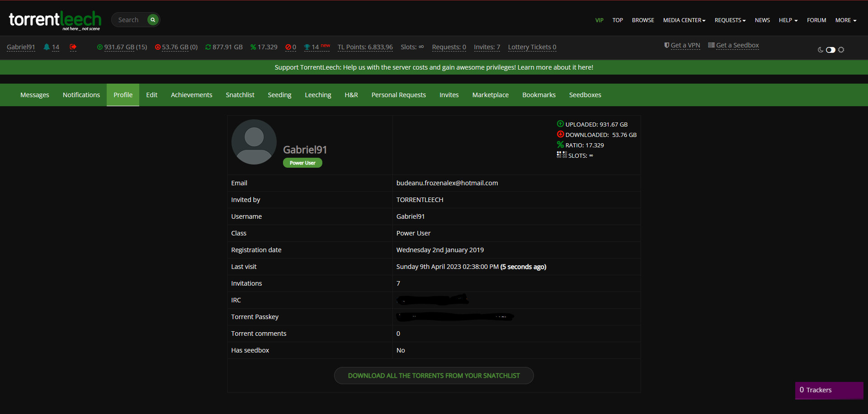Click the Requests: 0 link
This screenshot has width=868, height=414.
point(449,47)
